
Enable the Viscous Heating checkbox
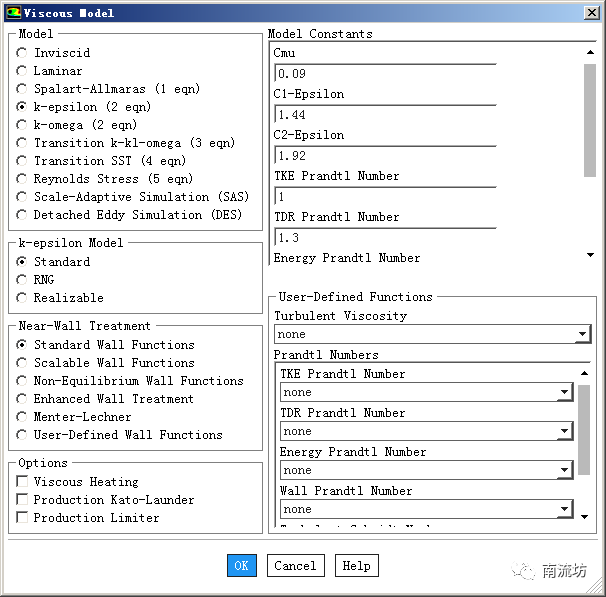tap(22, 482)
